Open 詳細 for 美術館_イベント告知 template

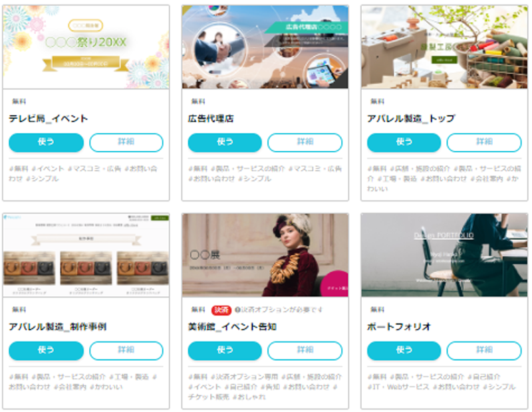coord(305,351)
